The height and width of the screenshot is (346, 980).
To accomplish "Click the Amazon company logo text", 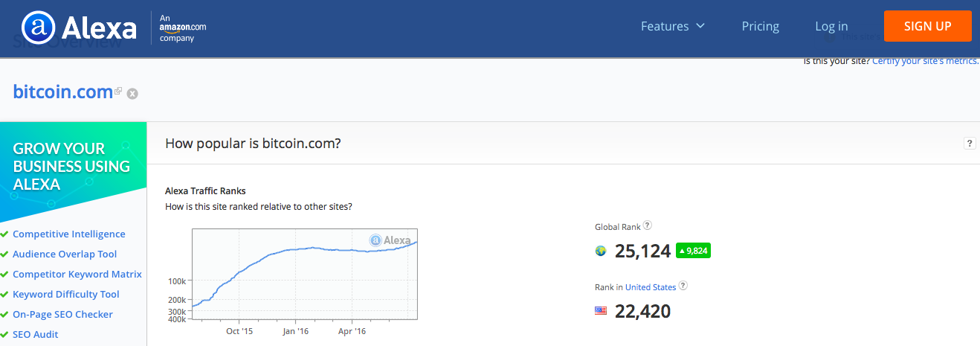I will [x=182, y=27].
